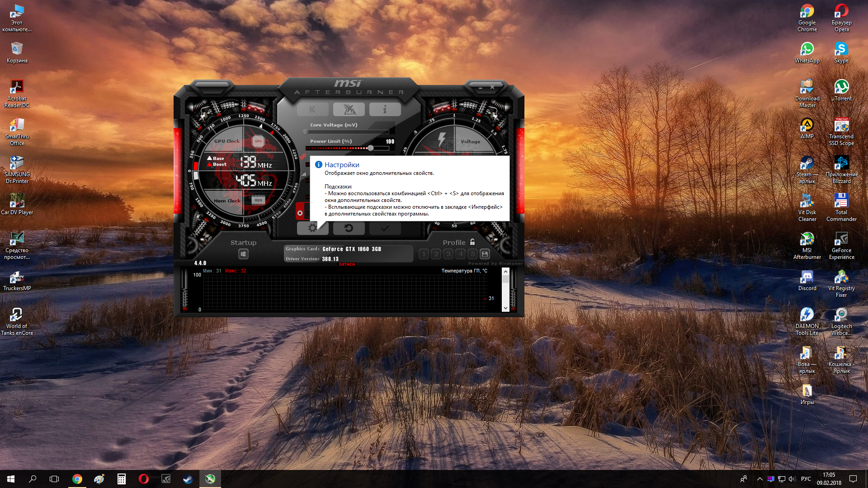Click the Power Limit (%) slider handle
The width and height of the screenshot is (868, 488).
(371, 148)
